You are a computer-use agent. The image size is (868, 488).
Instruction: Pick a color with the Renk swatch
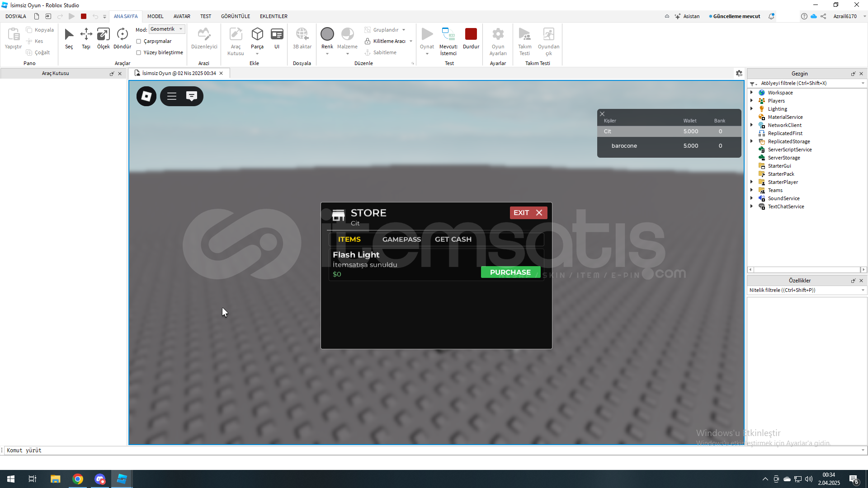[x=327, y=34]
